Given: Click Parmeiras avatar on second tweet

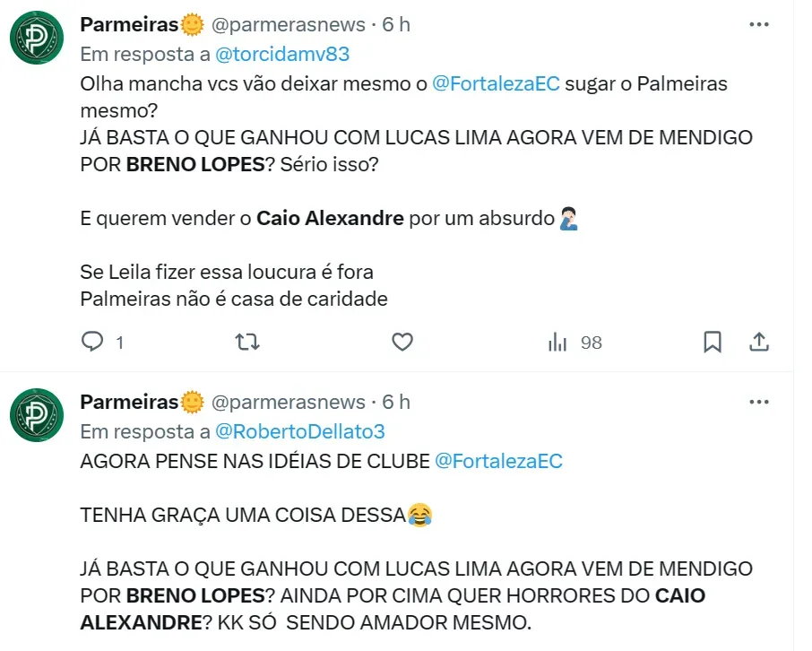Looking at the screenshot, I should tap(36, 416).
